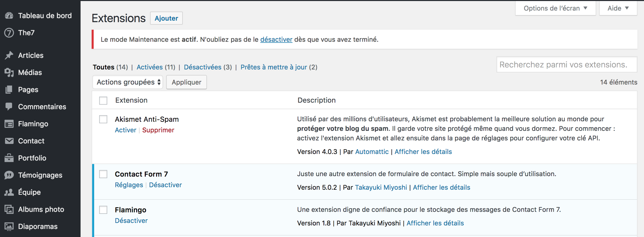Open the Actions groupées dropdown
The image size is (644, 237).
point(128,82)
